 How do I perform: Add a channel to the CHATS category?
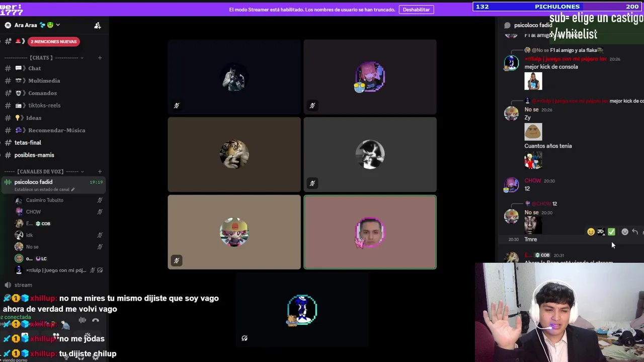point(100,58)
